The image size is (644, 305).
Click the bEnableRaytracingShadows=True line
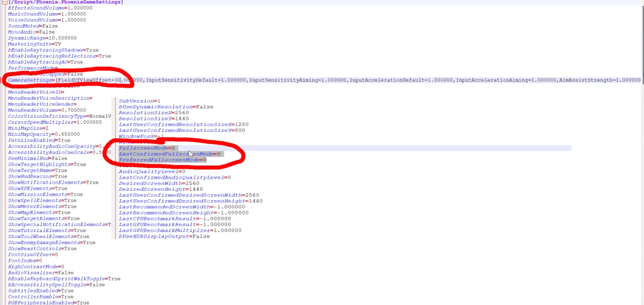pos(53,50)
